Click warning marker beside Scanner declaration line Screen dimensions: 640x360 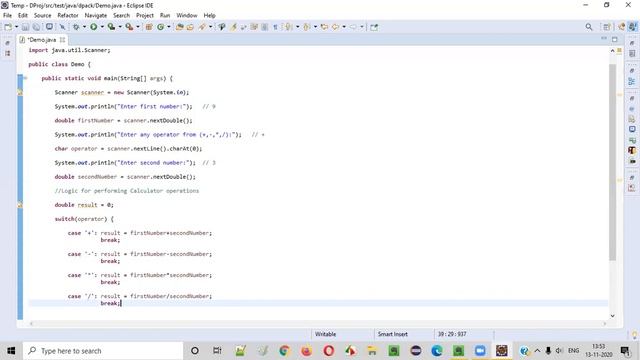tap(20, 93)
